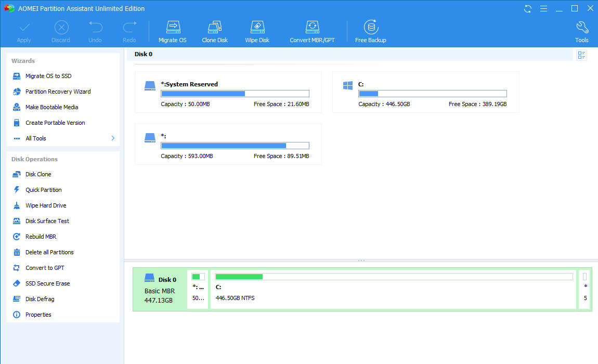
Task: Click Capacity : 446.50GB text
Action: click(x=384, y=104)
